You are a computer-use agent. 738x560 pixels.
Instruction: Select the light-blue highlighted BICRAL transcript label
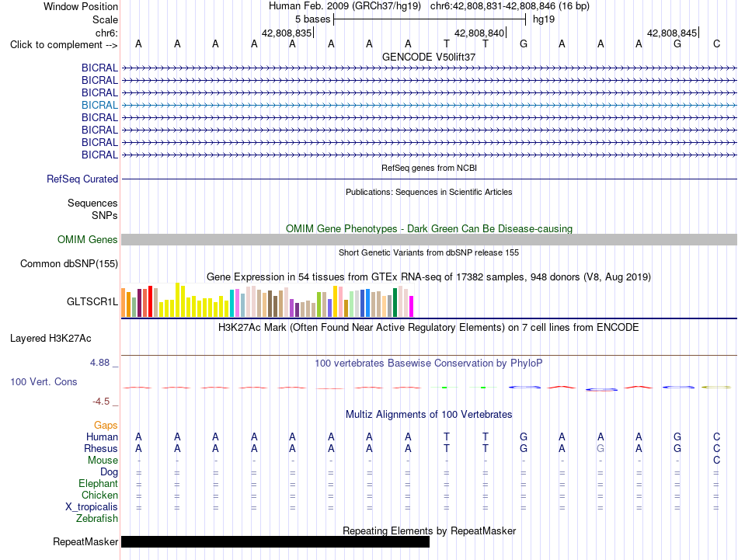point(99,105)
